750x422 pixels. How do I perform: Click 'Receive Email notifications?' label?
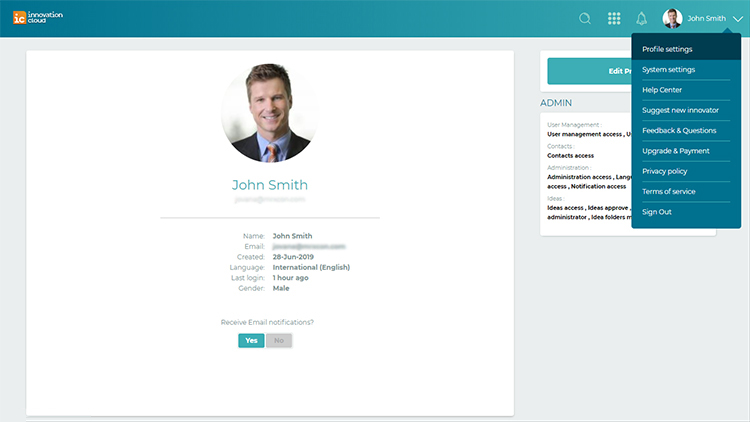tap(267, 322)
